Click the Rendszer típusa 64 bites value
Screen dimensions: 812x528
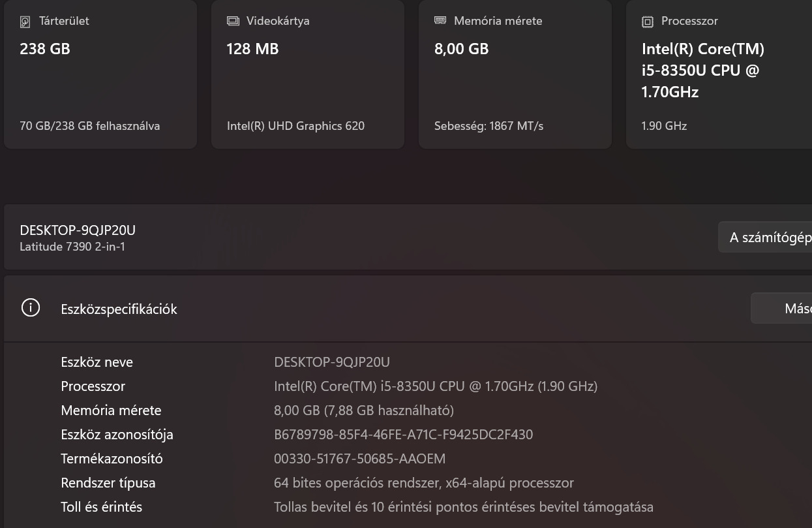[x=423, y=483]
